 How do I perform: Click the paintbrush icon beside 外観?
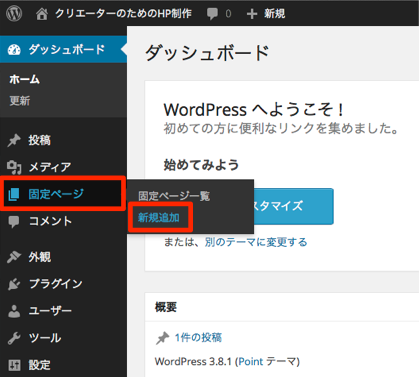click(14, 257)
